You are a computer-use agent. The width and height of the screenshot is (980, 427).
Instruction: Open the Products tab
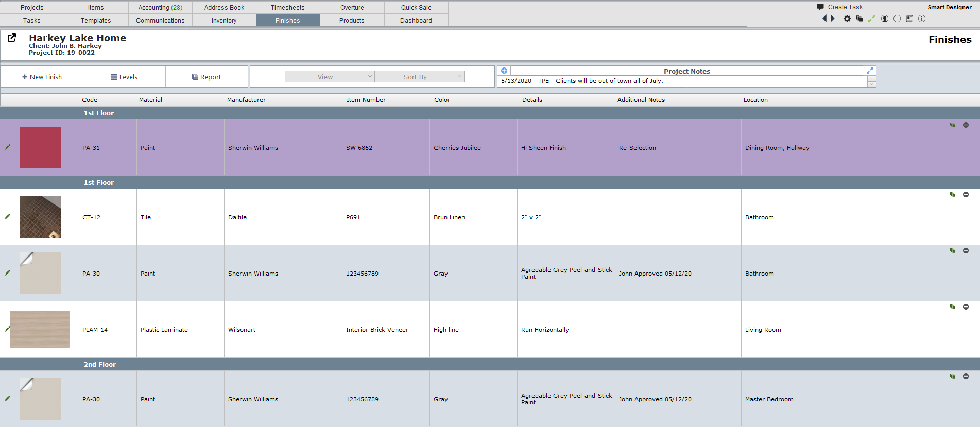pyautogui.click(x=352, y=20)
